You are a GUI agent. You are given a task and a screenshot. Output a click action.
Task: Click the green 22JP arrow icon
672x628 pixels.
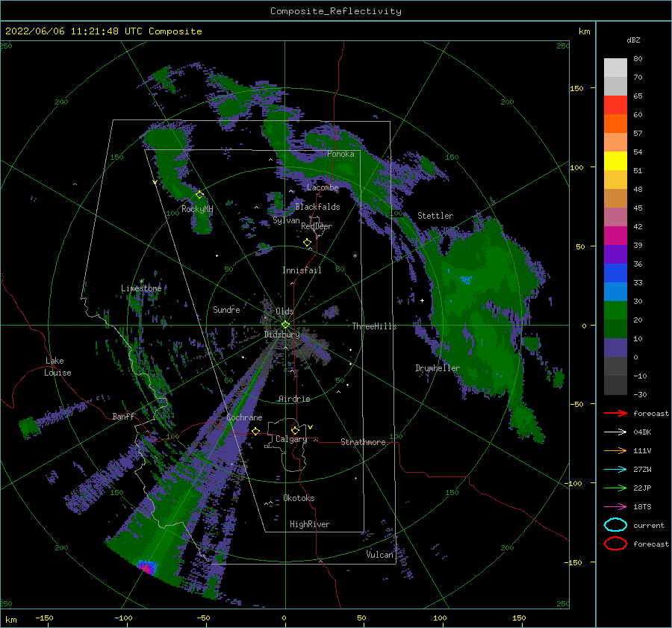click(615, 488)
